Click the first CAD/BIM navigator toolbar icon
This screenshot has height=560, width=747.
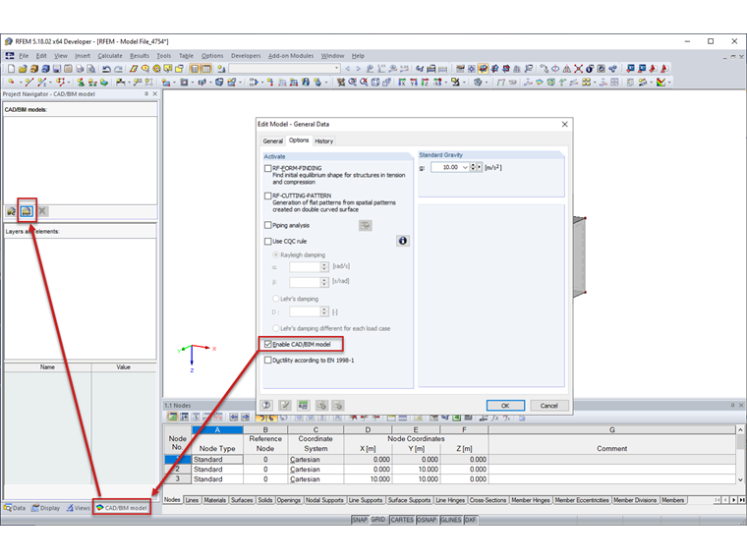(x=11, y=211)
